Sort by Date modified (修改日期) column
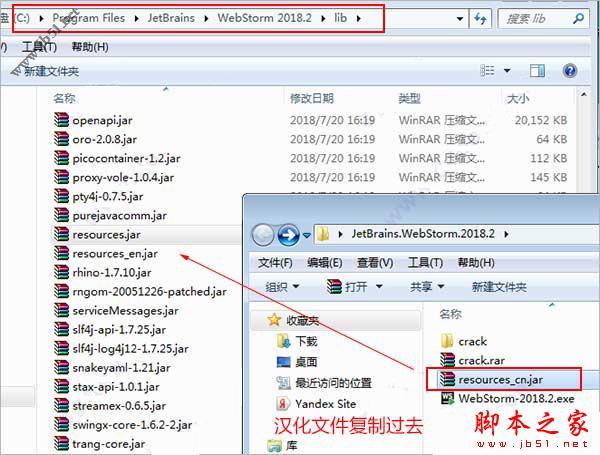Viewport: 600px width, 455px height. pyautogui.click(x=312, y=99)
